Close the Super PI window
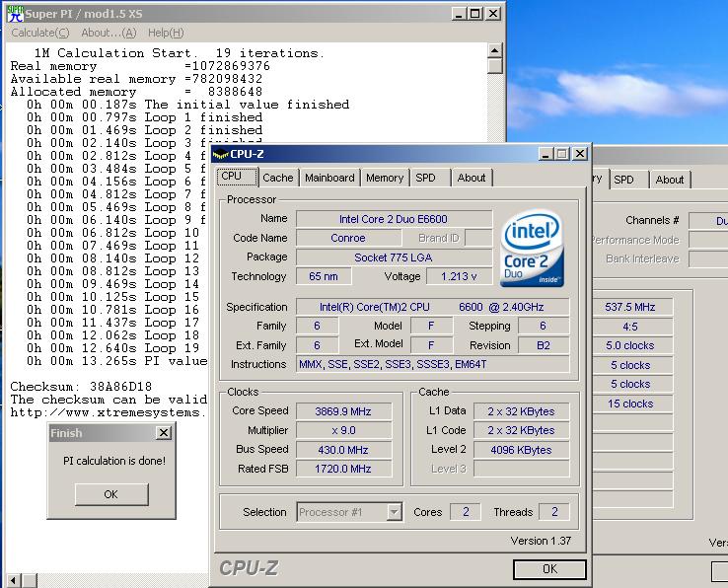This screenshot has width=728, height=588. (x=492, y=14)
